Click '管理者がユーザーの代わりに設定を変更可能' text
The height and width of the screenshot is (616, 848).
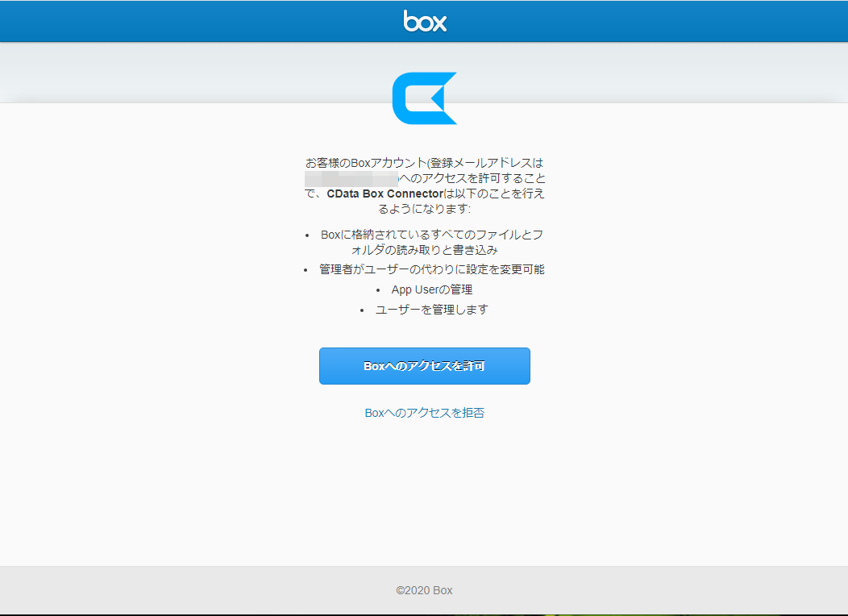click(431, 269)
